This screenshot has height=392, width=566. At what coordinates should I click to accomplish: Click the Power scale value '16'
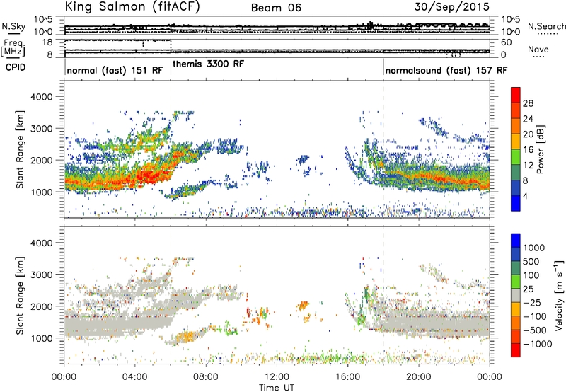528,150
